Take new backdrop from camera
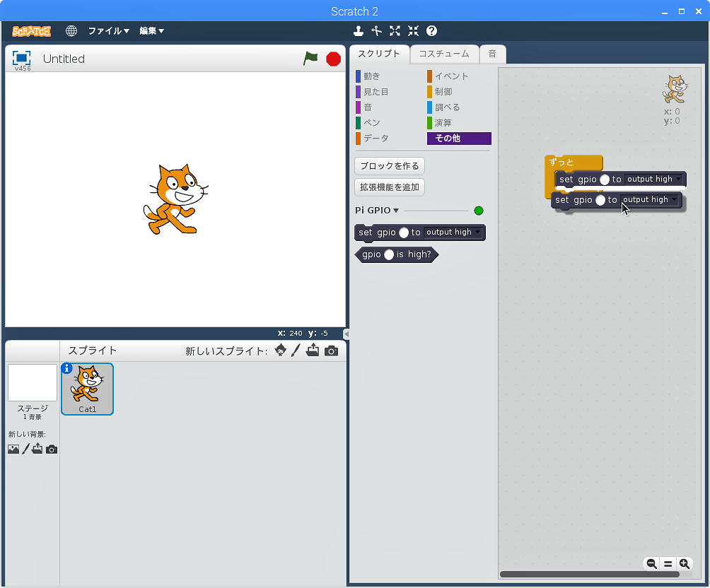The height and width of the screenshot is (588, 710). coord(52,449)
